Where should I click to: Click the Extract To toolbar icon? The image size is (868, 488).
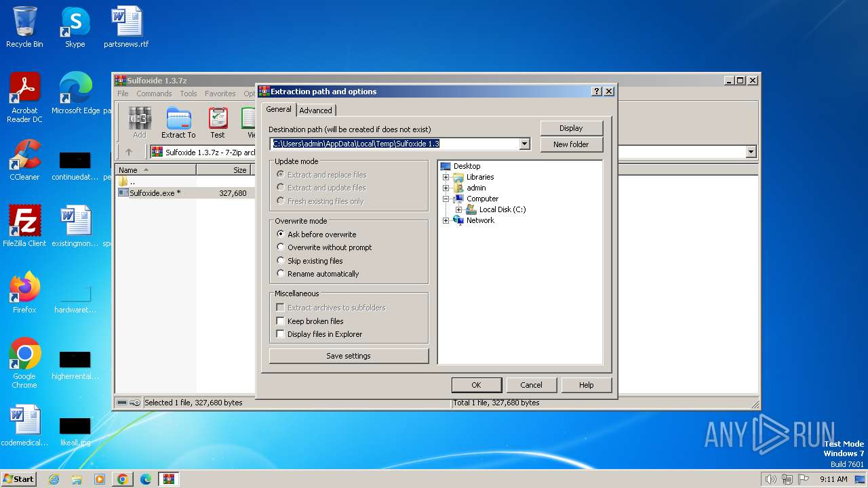point(178,122)
